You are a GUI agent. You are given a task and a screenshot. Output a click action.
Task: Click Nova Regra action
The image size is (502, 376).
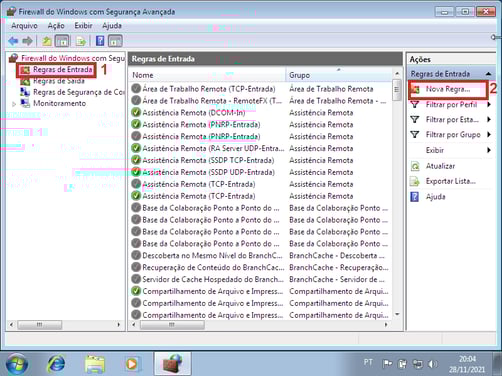(x=448, y=89)
